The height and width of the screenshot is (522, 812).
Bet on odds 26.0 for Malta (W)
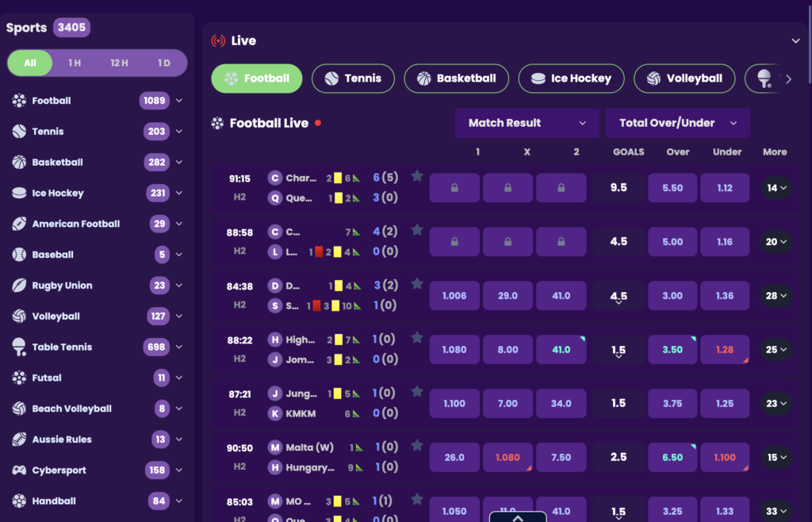click(x=454, y=457)
